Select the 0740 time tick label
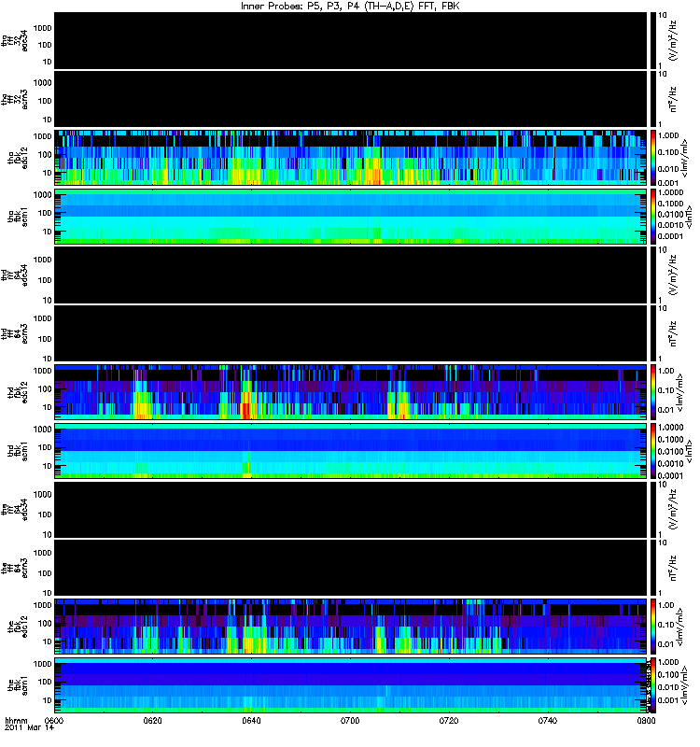This screenshot has height=747, width=700. 548,720
